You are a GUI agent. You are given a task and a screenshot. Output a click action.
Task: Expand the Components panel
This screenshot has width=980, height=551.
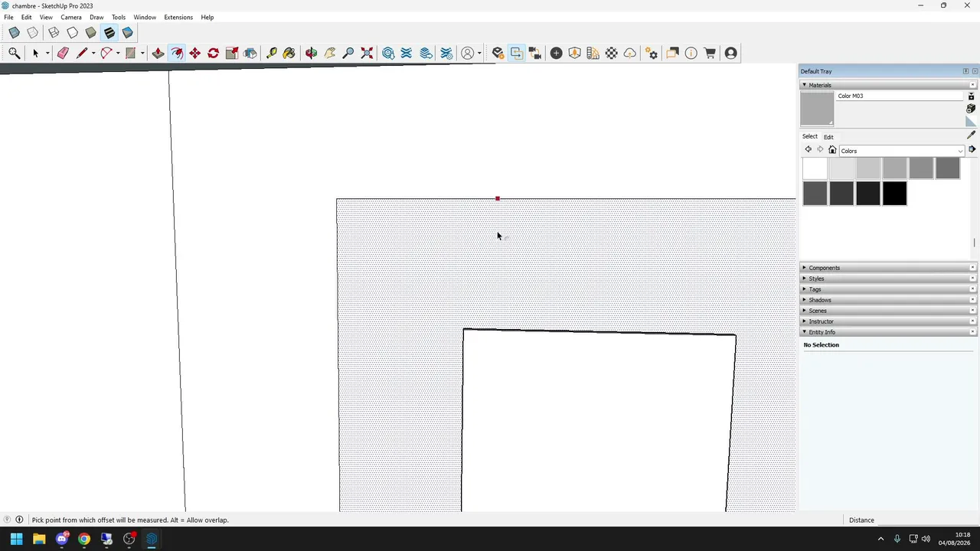point(887,268)
